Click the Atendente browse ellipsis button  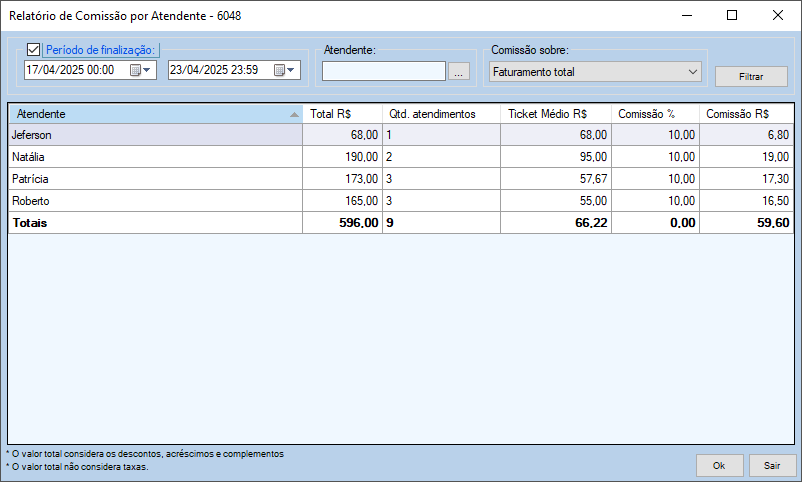coord(459,71)
